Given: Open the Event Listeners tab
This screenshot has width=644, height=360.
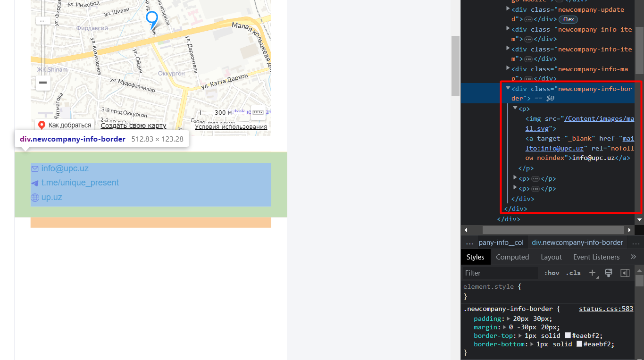Looking at the screenshot, I should [596, 257].
